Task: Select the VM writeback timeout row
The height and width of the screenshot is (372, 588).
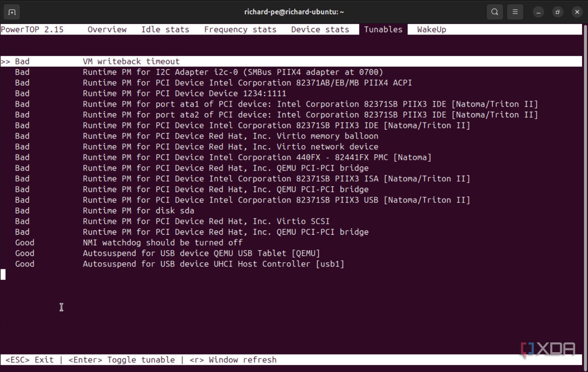Action: point(291,61)
